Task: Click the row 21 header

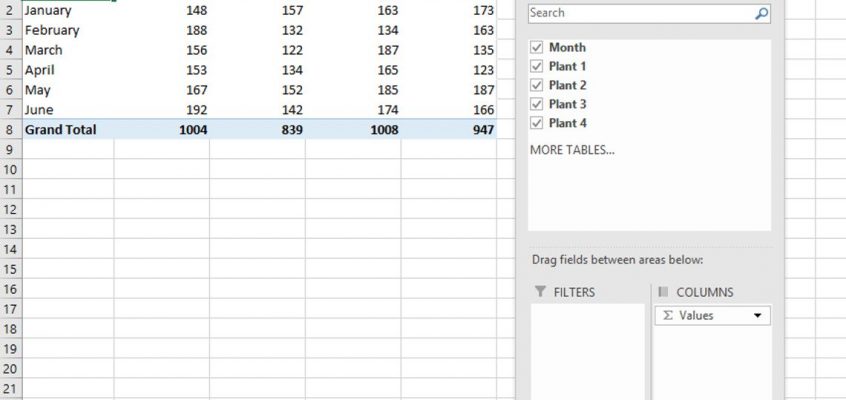Action: coord(11,389)
